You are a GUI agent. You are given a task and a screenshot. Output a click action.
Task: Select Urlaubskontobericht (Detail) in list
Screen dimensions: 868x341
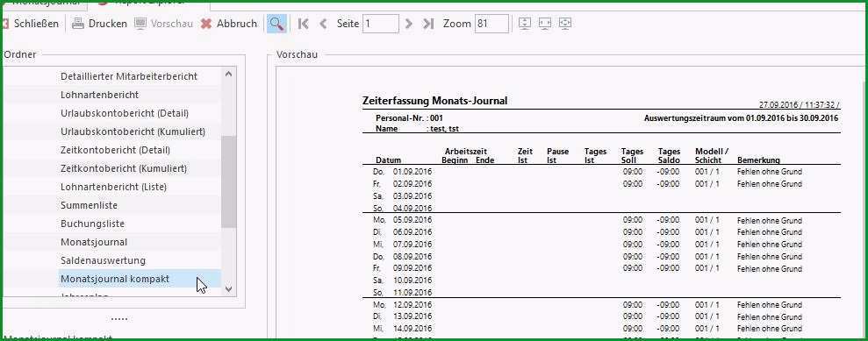(125, 113)
